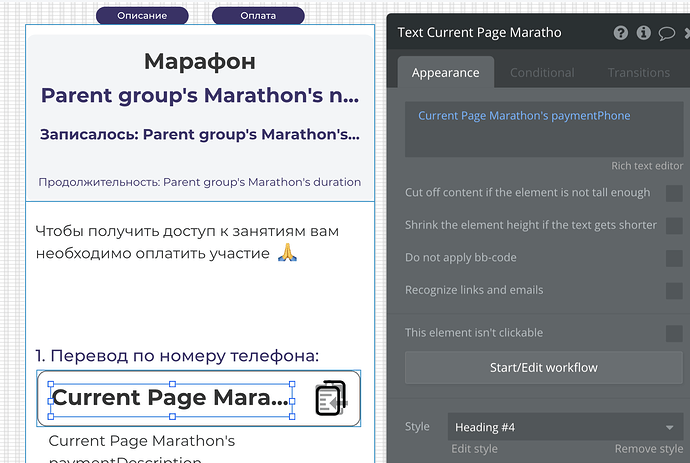Click the 'Text Current Page Maratho' panel title
The width and height of the screenshot is (690, 463).
coord(479,33)
